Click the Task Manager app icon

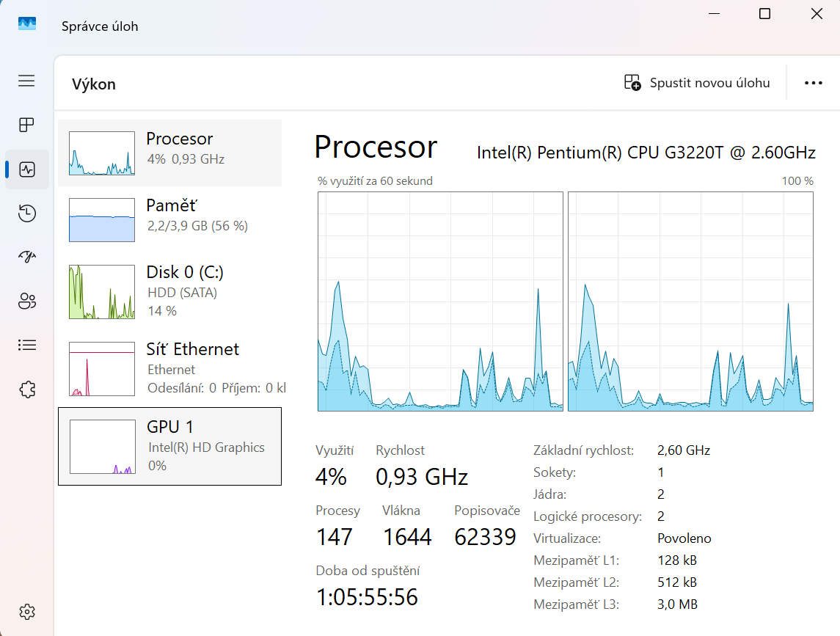26,23
